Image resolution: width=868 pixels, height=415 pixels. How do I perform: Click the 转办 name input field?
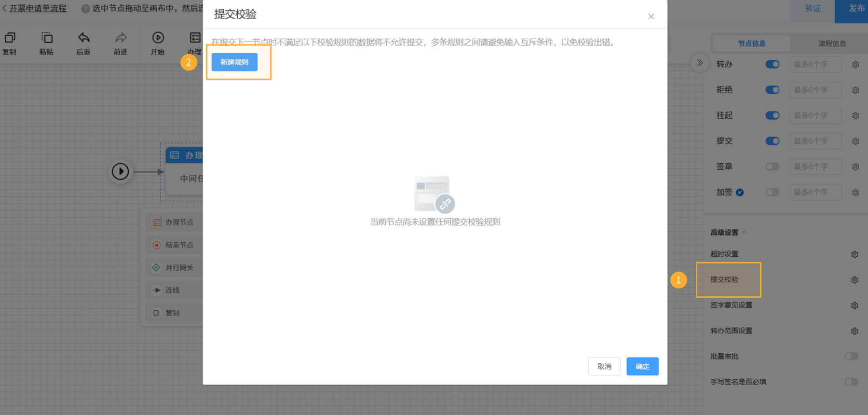tap(815, 64)
